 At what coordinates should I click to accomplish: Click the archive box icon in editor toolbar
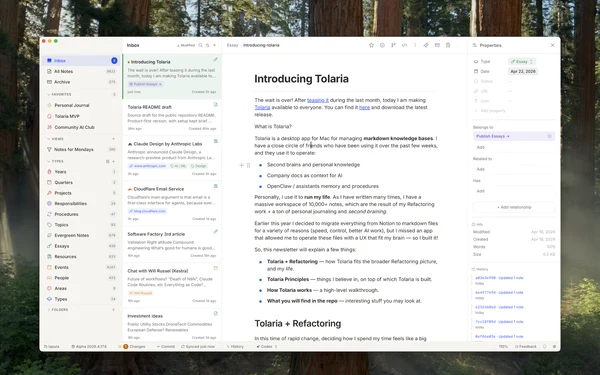[437, 45]
